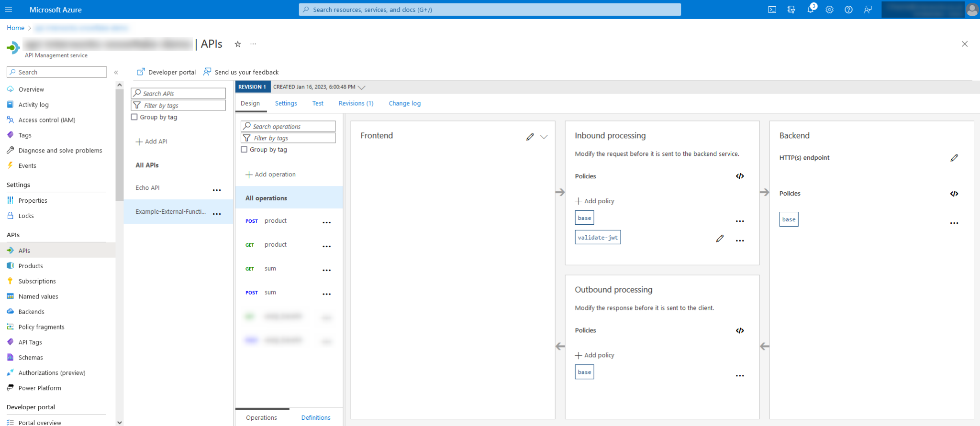
Task: Enable Group by tag for APIs
Action: [134, 117]
